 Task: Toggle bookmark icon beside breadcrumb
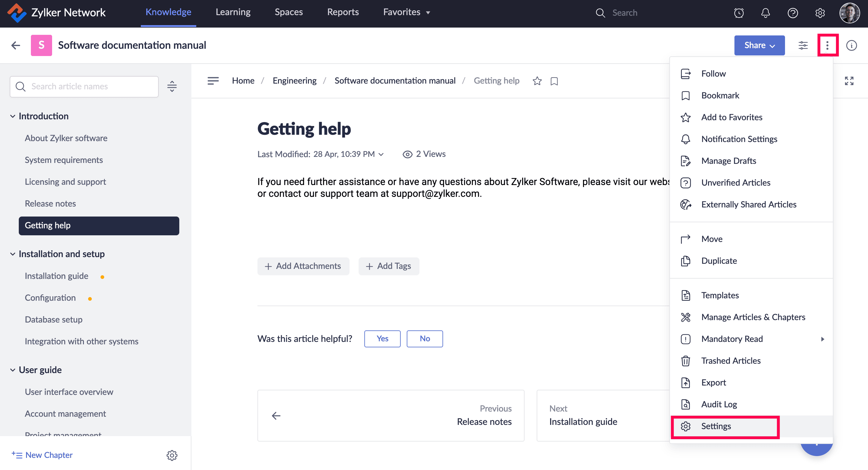coord(554,81)
